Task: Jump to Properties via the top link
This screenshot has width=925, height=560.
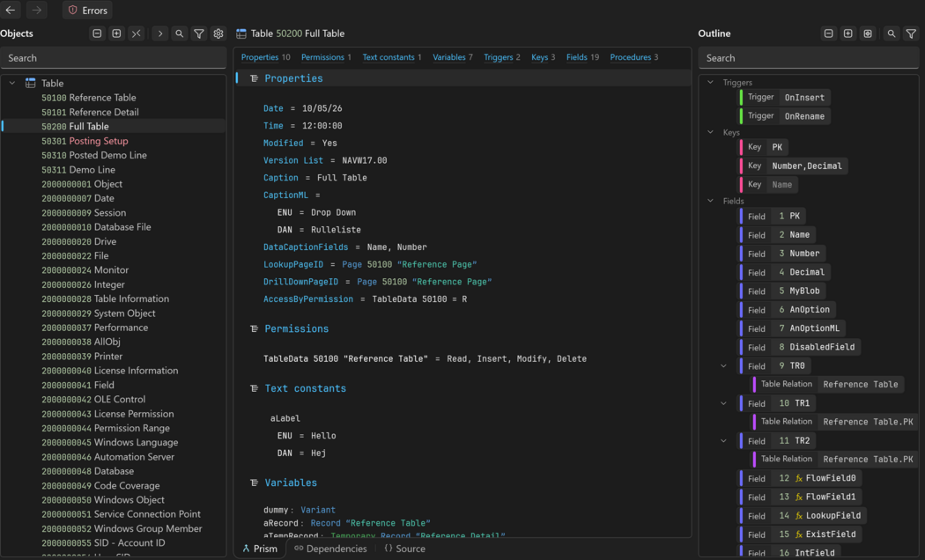Action: pyautogui.click(x=260, y=57)
